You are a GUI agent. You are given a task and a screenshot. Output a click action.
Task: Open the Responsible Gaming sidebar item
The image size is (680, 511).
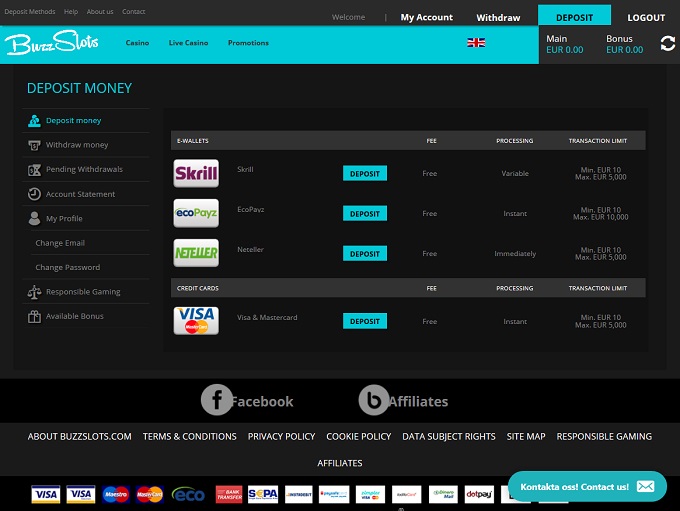pyautogui.click(x=82, y=292)
